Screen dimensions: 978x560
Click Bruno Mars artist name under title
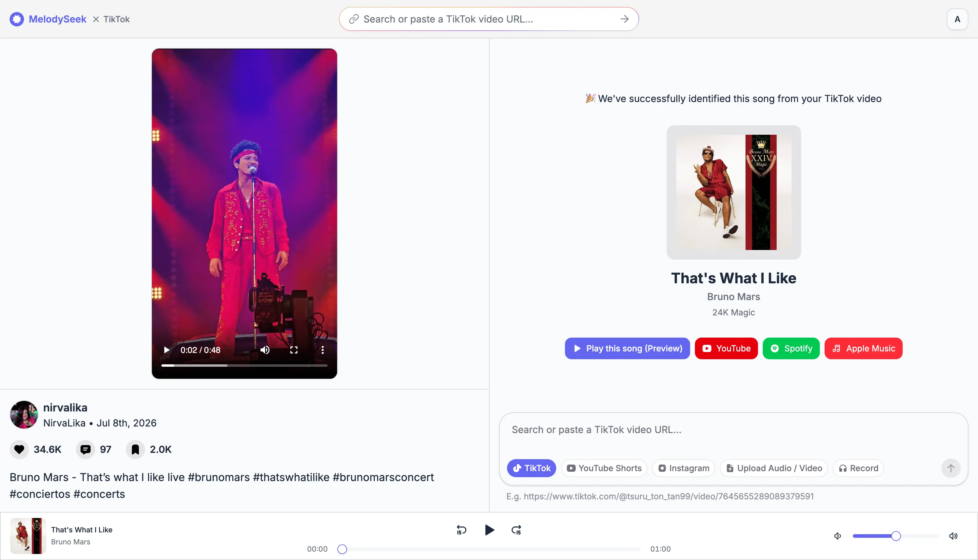[734, 297]
